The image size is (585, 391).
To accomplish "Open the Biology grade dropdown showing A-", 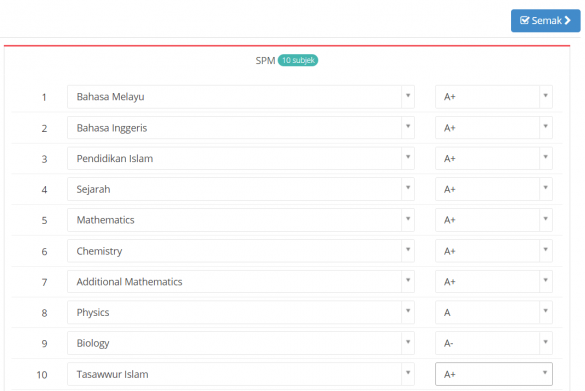I will 494,343.
